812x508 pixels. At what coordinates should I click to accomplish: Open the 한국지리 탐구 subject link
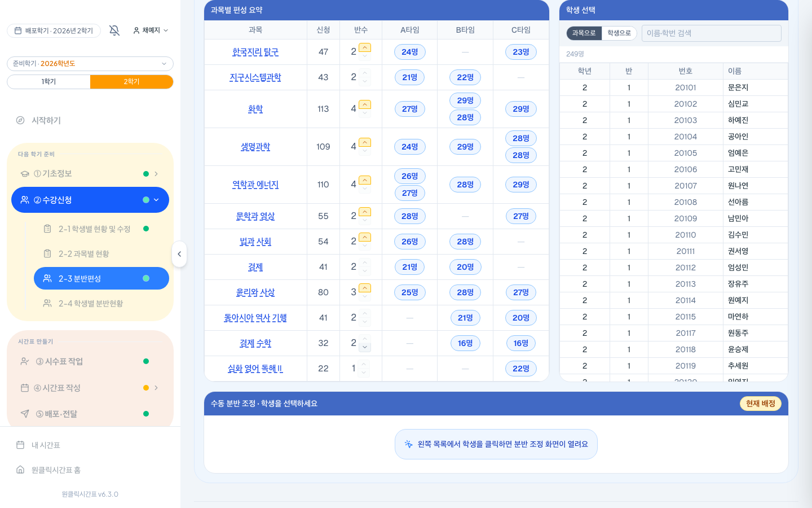pyautogui.click(x=255, y=52)
